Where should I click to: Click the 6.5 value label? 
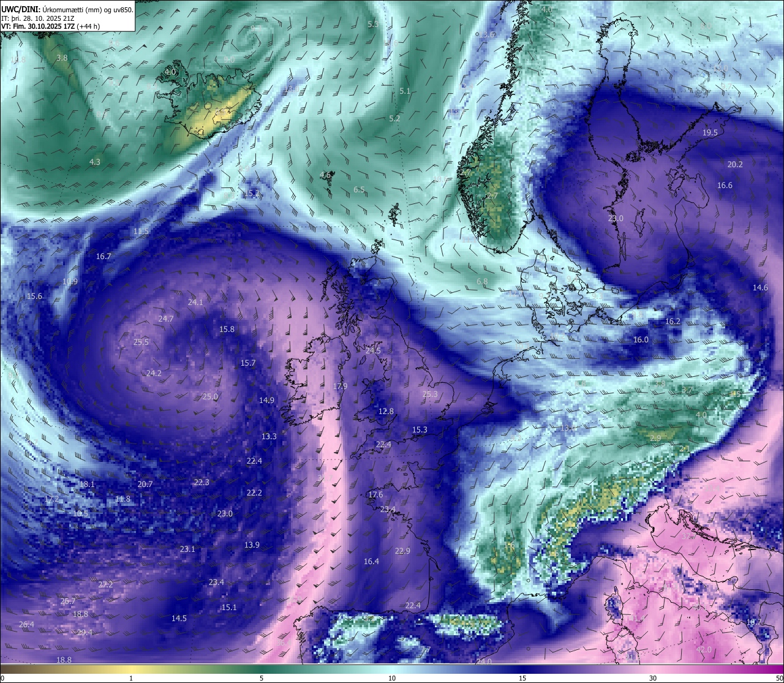pyautogui.click(x=359, y=190)
